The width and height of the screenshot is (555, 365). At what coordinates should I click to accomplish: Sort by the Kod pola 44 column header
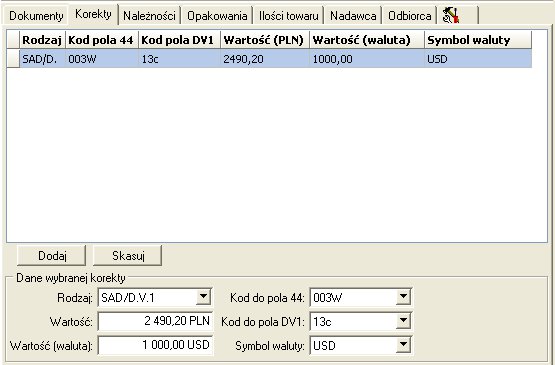coord(102,40)
